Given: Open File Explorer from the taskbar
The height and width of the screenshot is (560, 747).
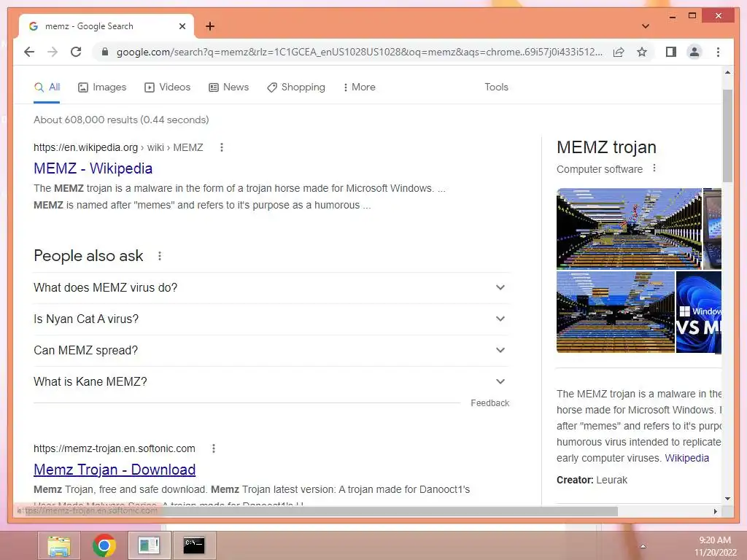Looking at the screenshot, I should (59, 545).
